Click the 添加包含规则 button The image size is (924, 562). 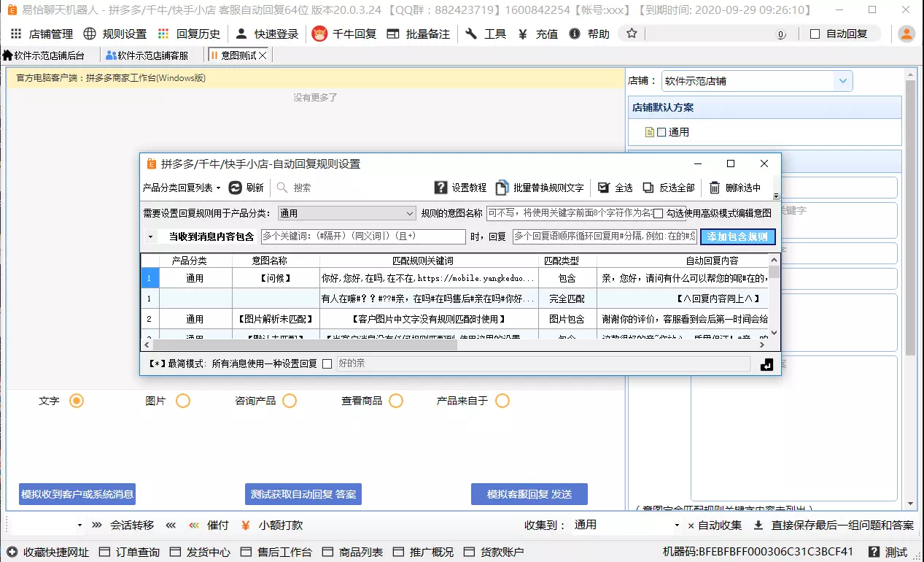click(x=737, y=236)
